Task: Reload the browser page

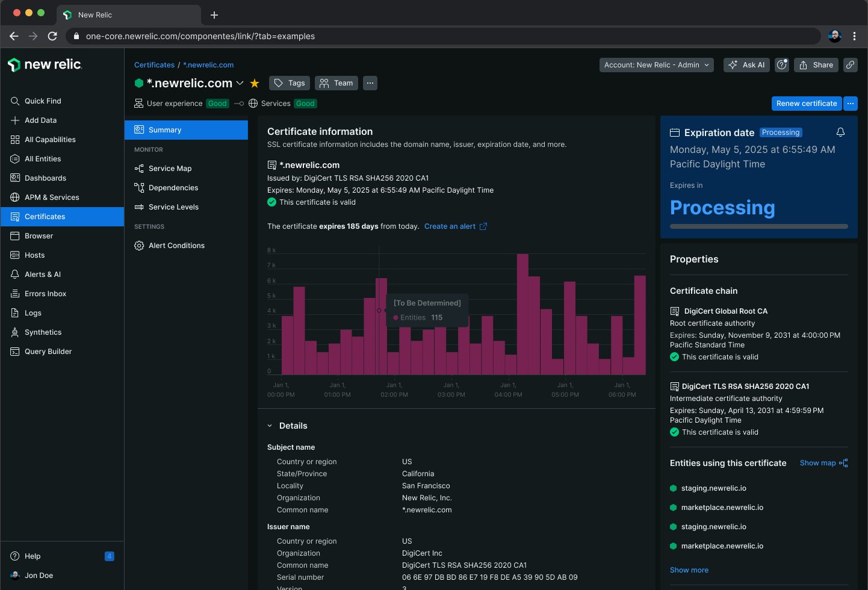Action: pyautogui.click(x=52, y=36)
